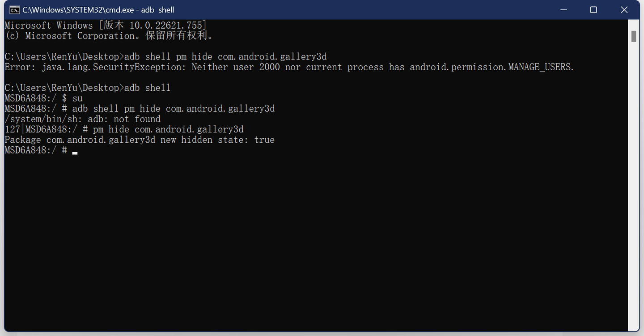Screen dimensions: 644x336
Task: Click the standalone 'adb shell' command at Desktop prompt
Action: [x=147, y=88]
